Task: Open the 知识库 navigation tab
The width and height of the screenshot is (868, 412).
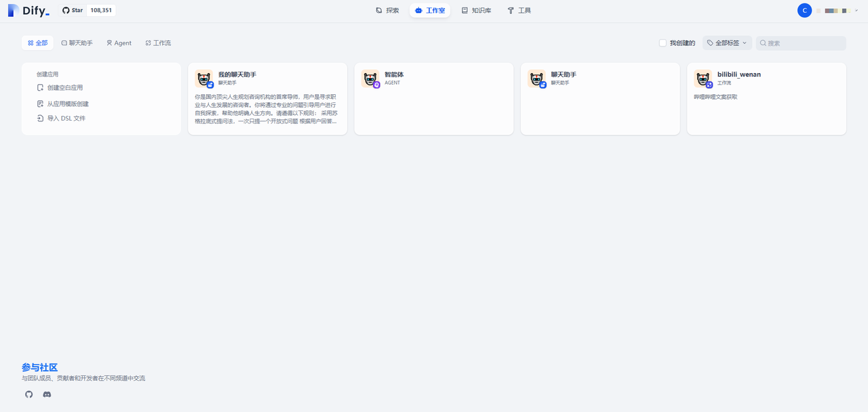Action: click(x=476, y=11)
